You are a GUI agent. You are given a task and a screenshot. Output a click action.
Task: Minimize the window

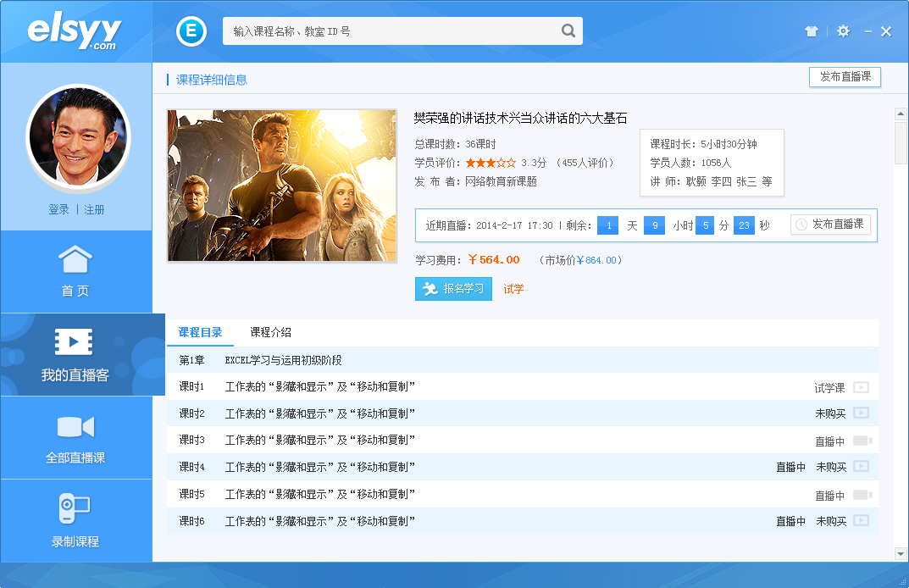(867, 31)
